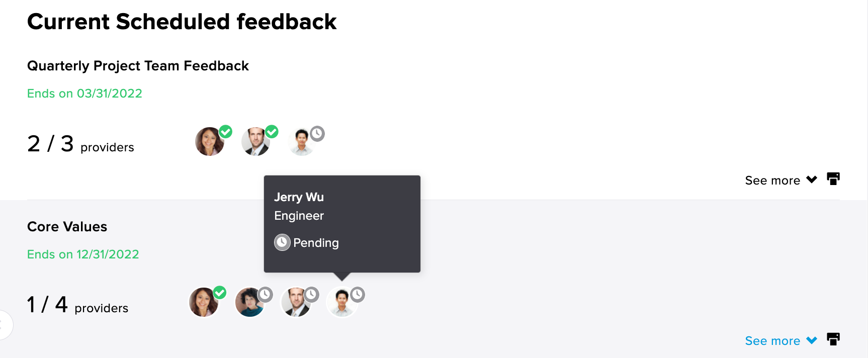This screenshot has height=358, width=868.
Task: Expand See more for Quarterly Project Team Feedback
Action: tap(781, 180)
